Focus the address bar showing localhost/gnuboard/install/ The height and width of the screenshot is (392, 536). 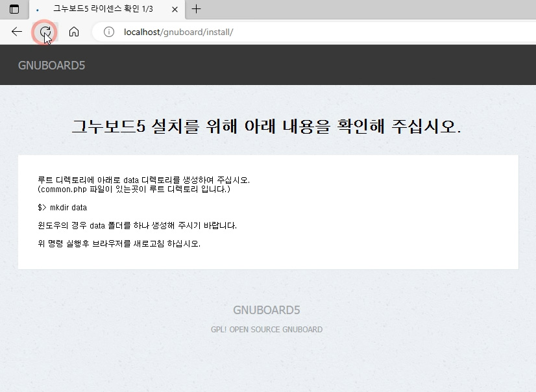click(x=314, y=32)
